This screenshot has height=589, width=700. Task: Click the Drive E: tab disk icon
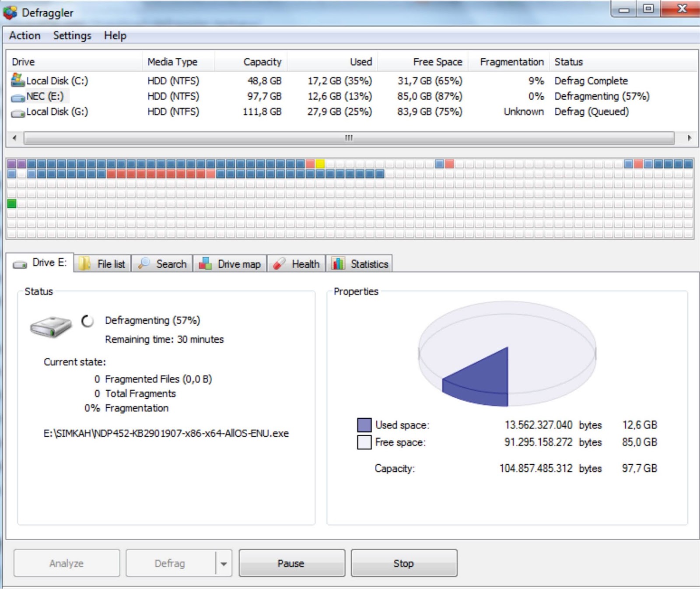[x=20, y=264]
